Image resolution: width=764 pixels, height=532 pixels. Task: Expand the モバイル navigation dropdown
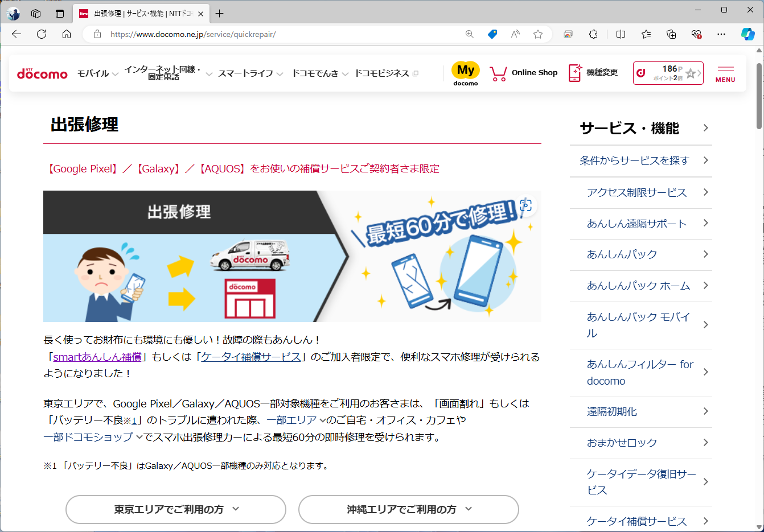pyautogui.click(x=98, y=73)
